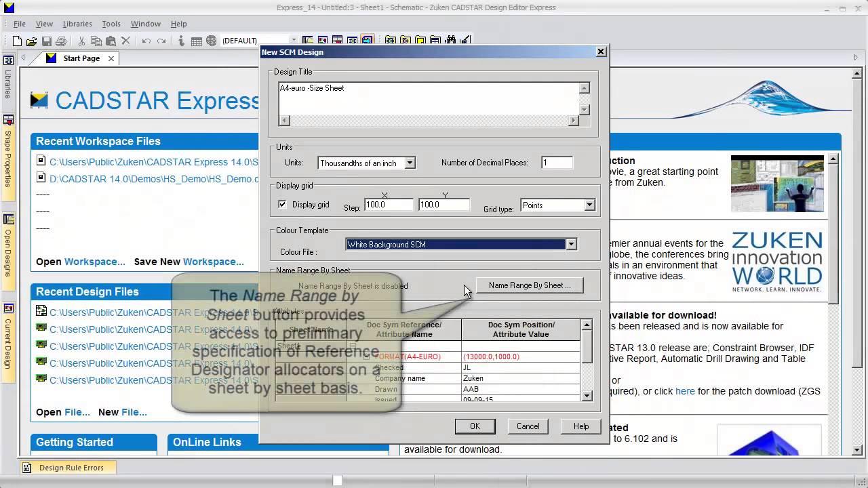
Task: Click the Redo arrow icon
Action: [x=161, y=41]
